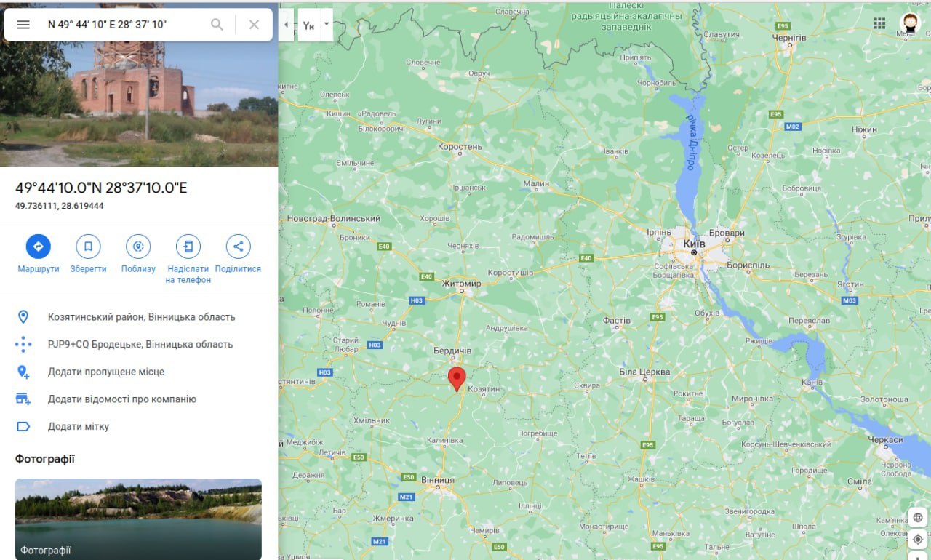This screenshot has width=931, height=560.
Task: Open the Google apps grid icon
Action: 879,23
